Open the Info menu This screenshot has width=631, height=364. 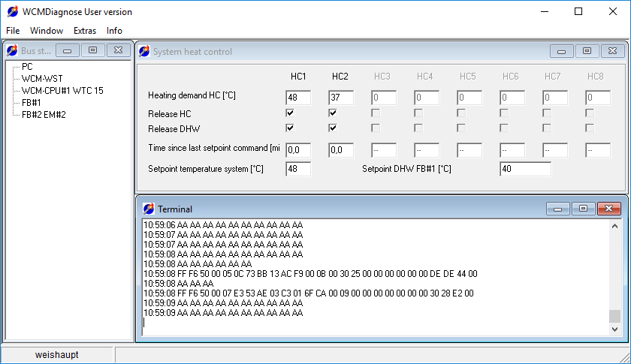point(114,31)
